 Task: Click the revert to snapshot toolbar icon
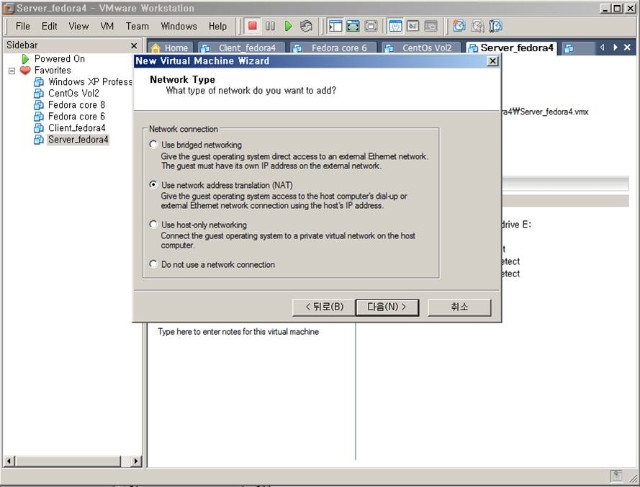[477, 26]
